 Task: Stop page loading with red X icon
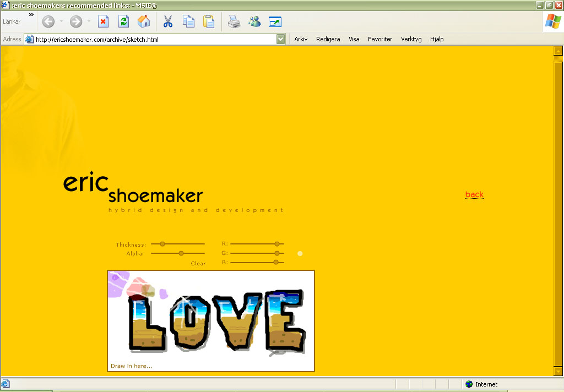click(x=103, y=22)
